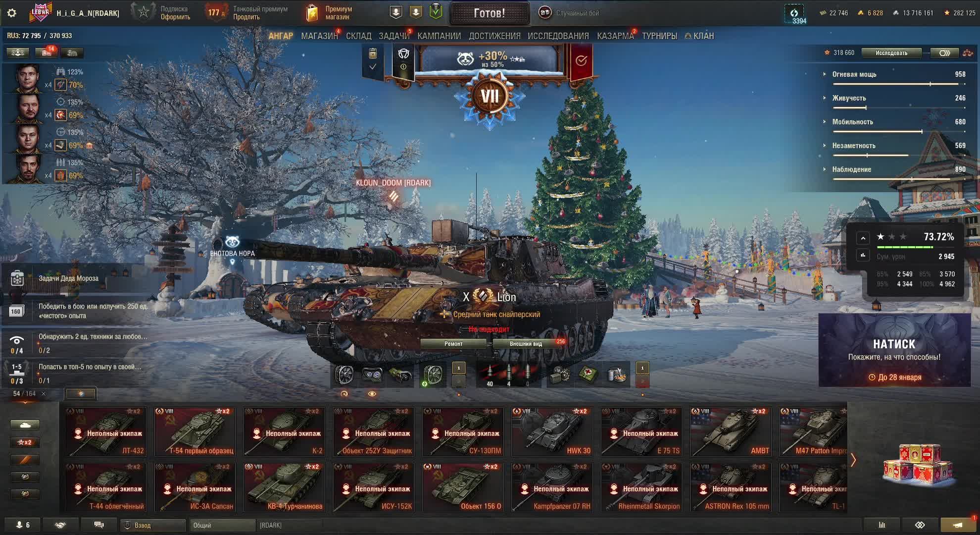Open the First Aid Kit consumable slot
Screen dimensions: 980x535
pos(588,375)
